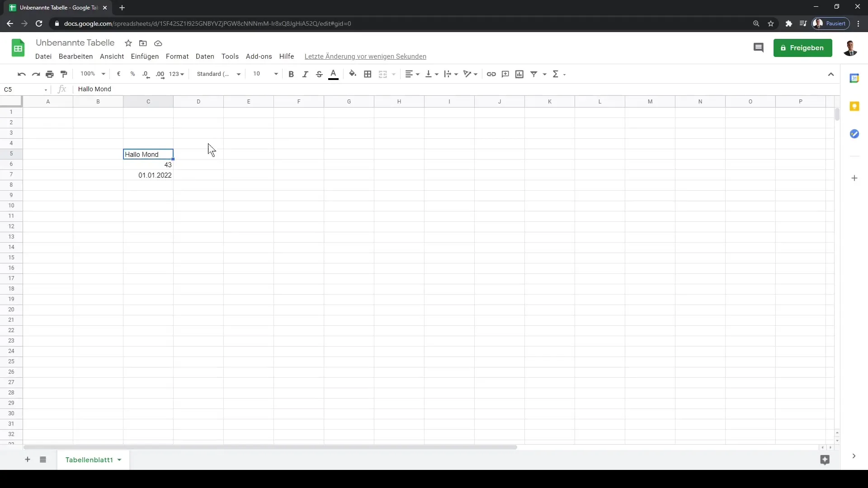This screenshot has width=868, height=488.
Task: Click the Italic formatting icon
Action: pyautogui.click(x=305, y=74)
